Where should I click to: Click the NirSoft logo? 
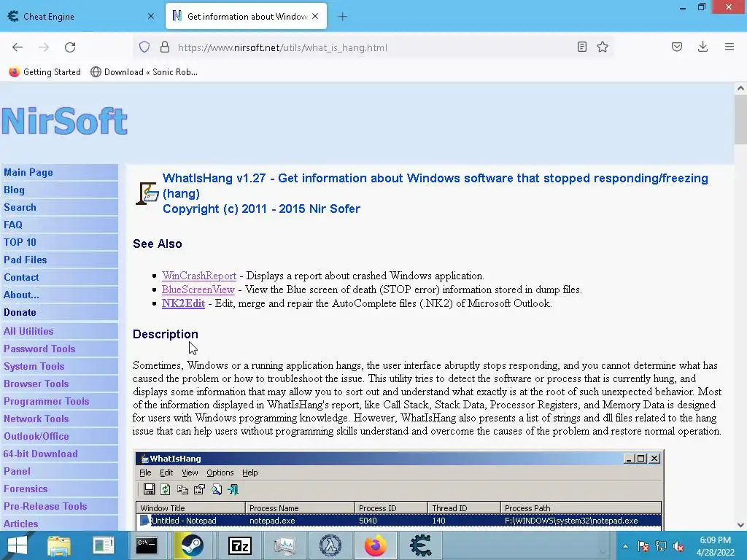pos(64,121)
